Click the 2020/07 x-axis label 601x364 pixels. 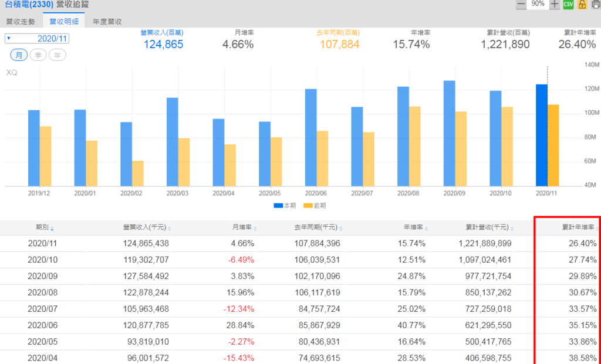point(362,193)
